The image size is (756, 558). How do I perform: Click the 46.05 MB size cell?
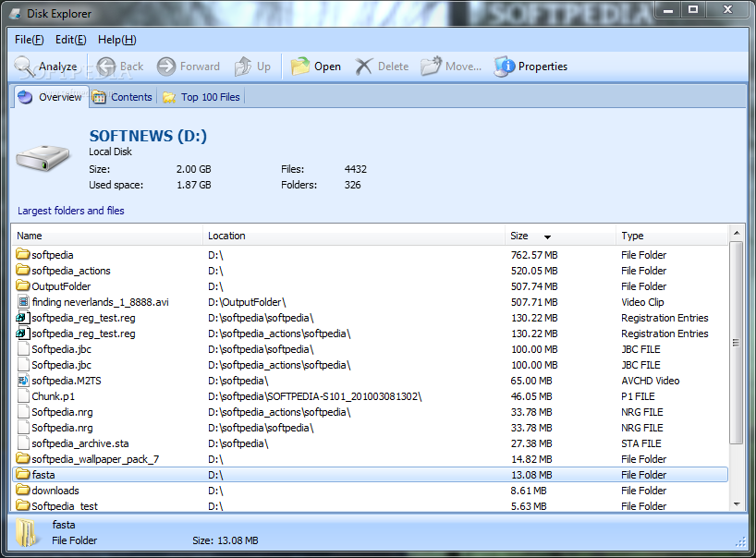(x=531, y=396)
